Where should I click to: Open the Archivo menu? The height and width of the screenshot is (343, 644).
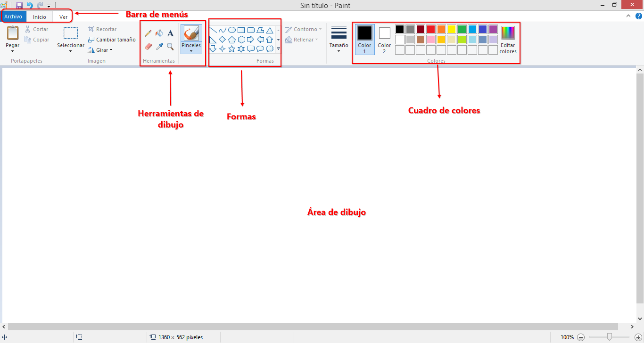(x=13, y=16)
